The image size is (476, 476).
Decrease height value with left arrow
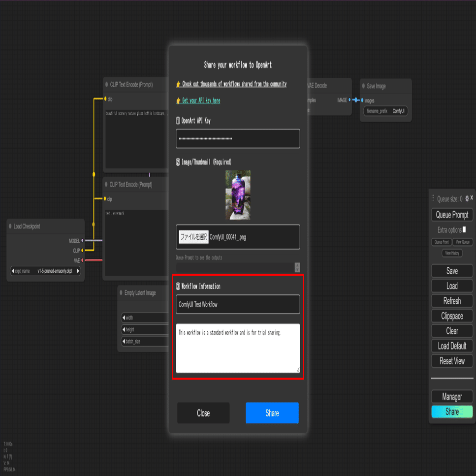click(124, 329)
